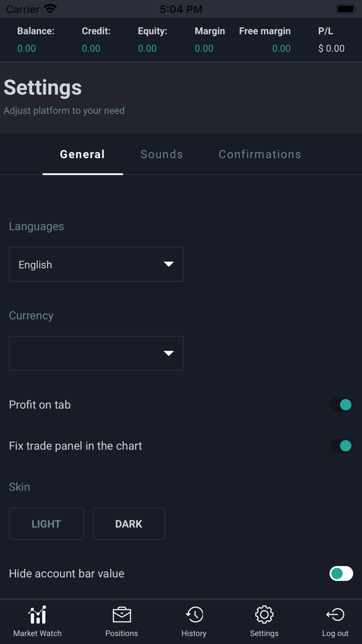Image resolution: width=362 pixels, height=644 pixels.
Task: Tap the Log out arrow icon
Action: (335, 615)
